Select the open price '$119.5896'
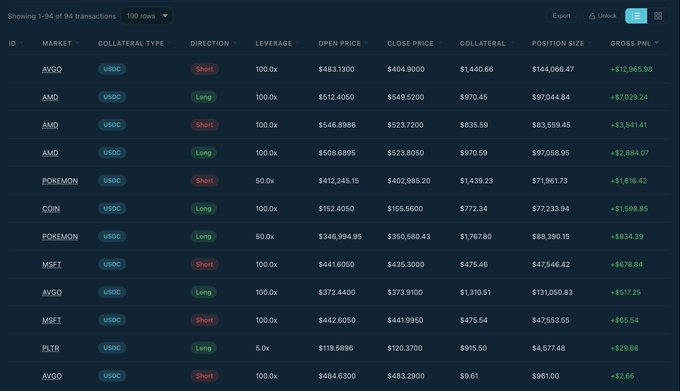Screen dimensions: 680x391 (336, 348)
